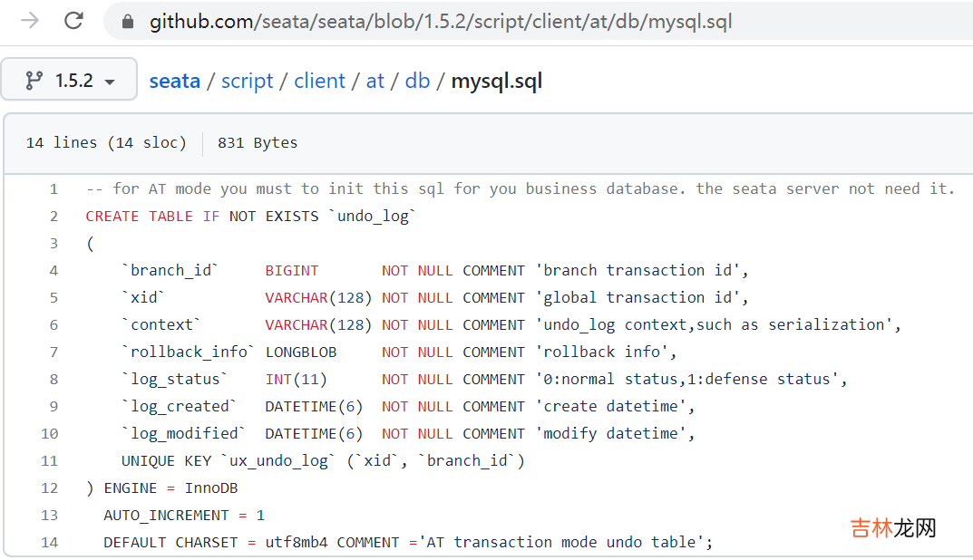
Task: Open the db directory breadcrumb link
Action: click(417, 81)
